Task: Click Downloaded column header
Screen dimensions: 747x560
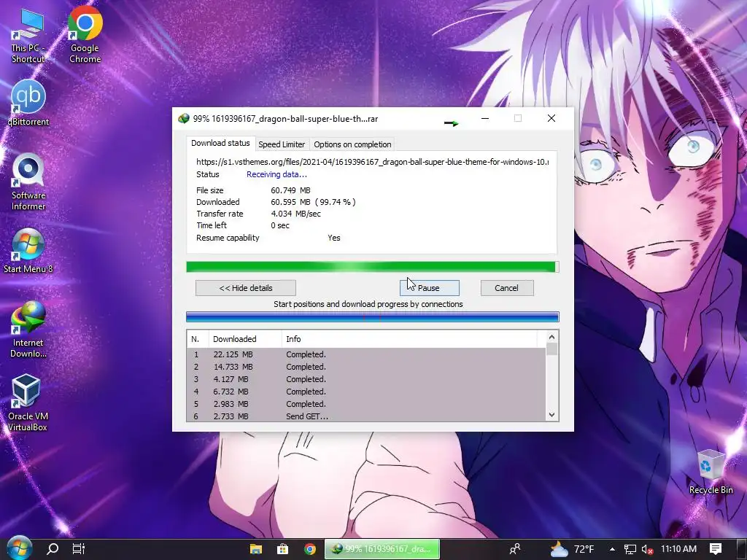Action: [x=245, y=339]
